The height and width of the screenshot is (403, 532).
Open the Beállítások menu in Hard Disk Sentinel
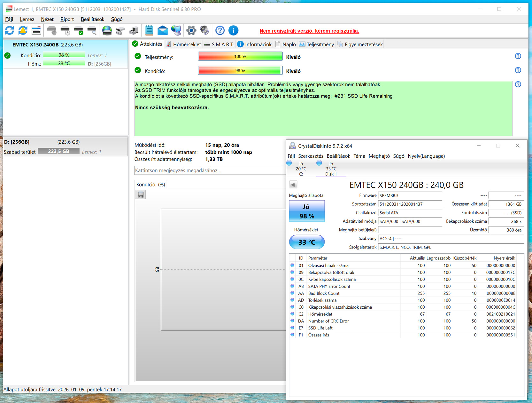(x=92, y=19)
